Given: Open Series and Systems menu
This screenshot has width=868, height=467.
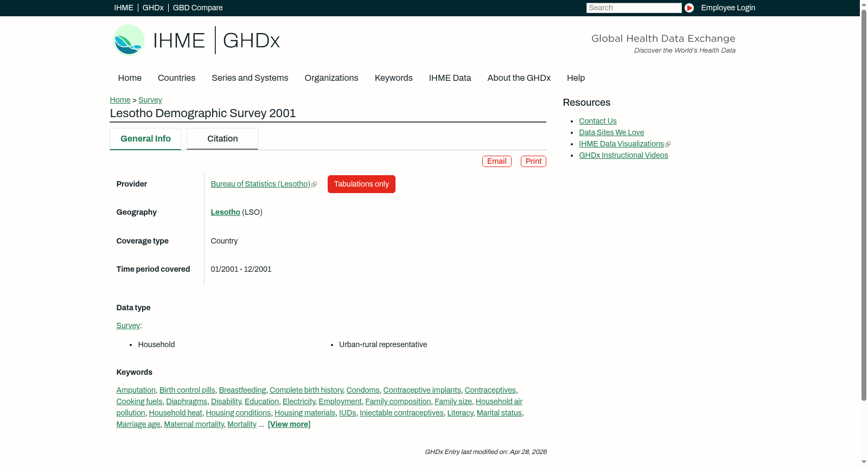Looking at the screenshot, I should click(250, 78).
